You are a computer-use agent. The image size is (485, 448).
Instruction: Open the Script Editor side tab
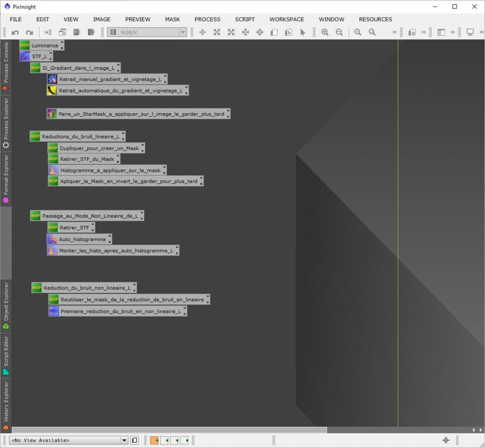click(6, 355)
